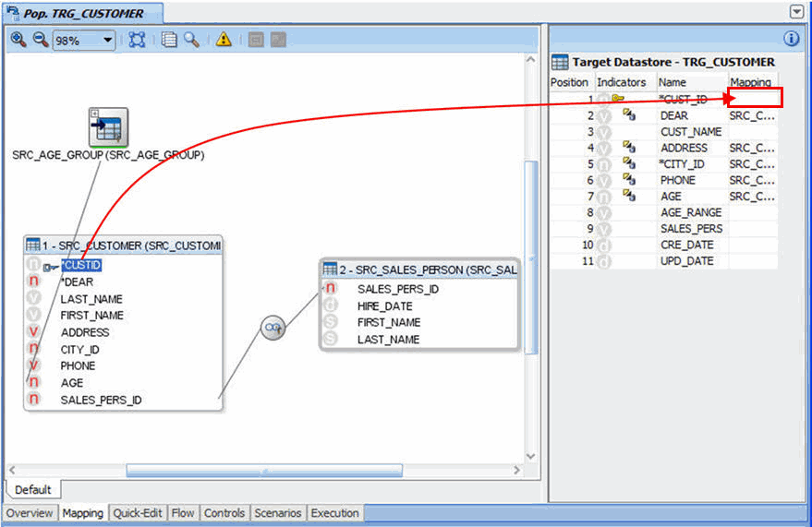Select the Pop. TRG_CUSTOMER editor tab
Screen dimensions: 812x527
point(83,13)
